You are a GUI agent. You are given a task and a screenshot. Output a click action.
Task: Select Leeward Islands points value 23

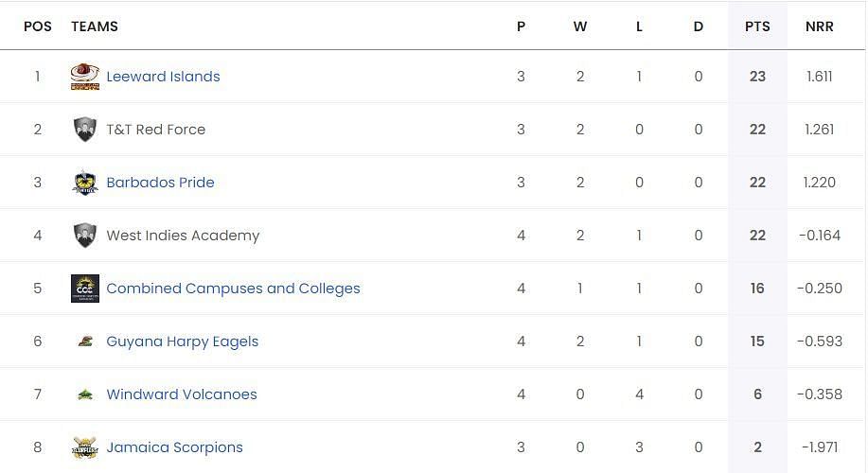757,77
